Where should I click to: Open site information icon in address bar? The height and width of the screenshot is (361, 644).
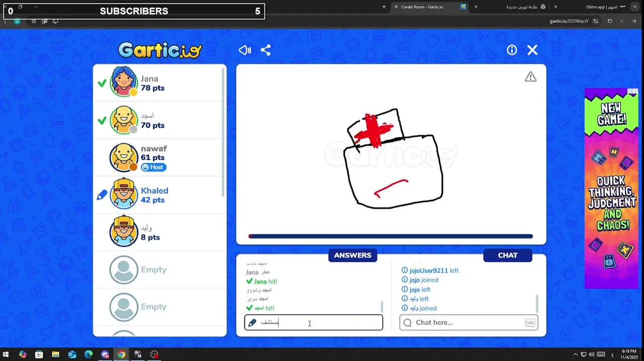coord(596,21)
